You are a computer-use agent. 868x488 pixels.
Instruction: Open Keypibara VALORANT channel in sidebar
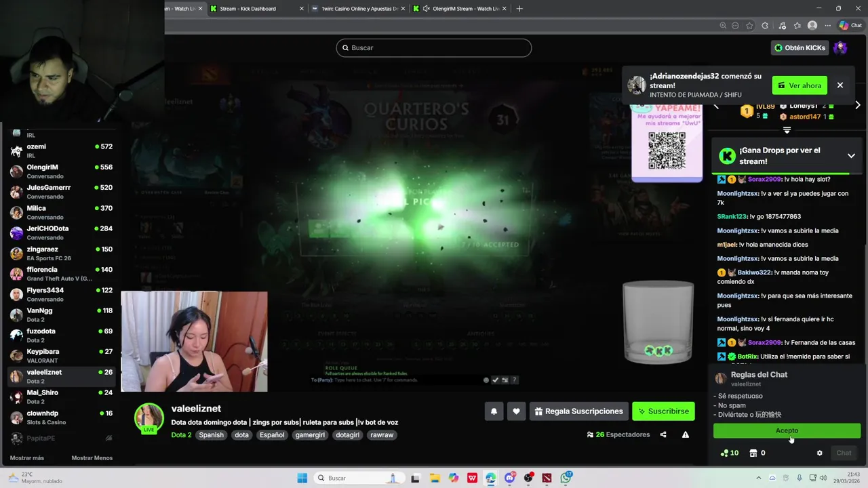point(61,356)
